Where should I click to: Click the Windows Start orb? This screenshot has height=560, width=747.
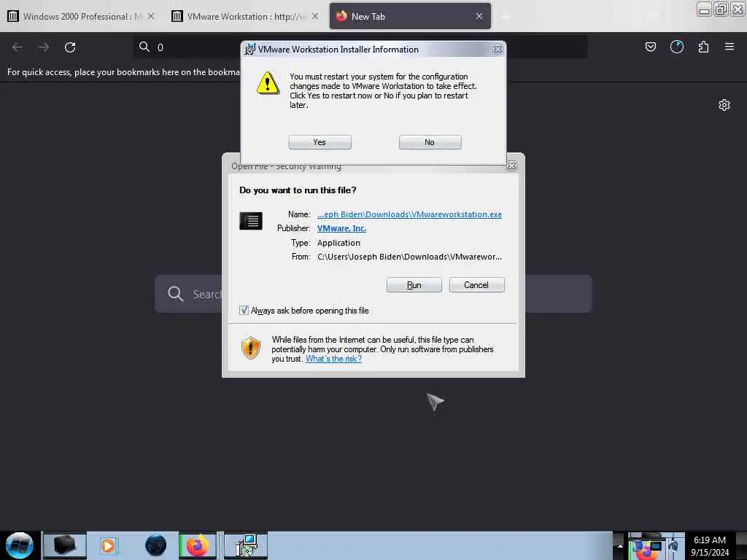click(x=20, y=545)
